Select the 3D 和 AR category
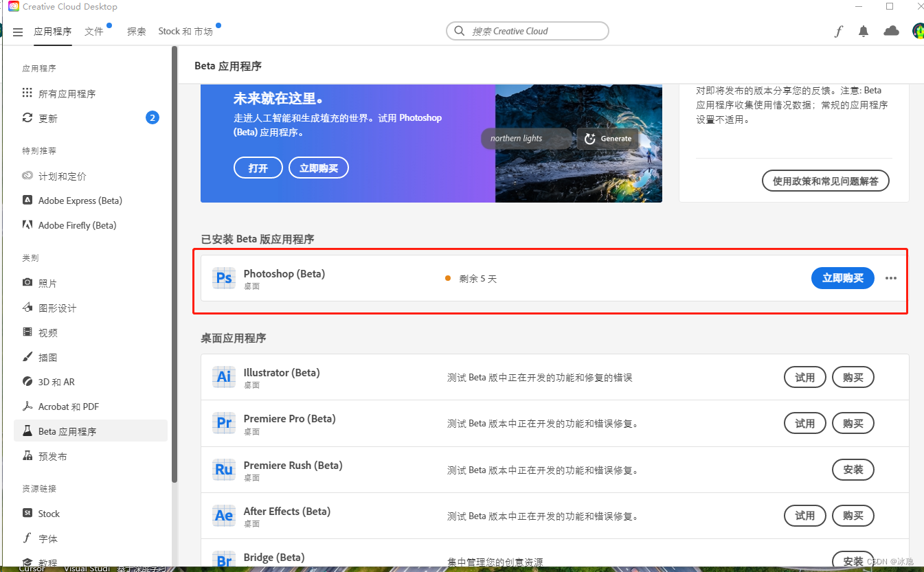Image resolution: width=924 pixels, height=572 pixels. 91,382
